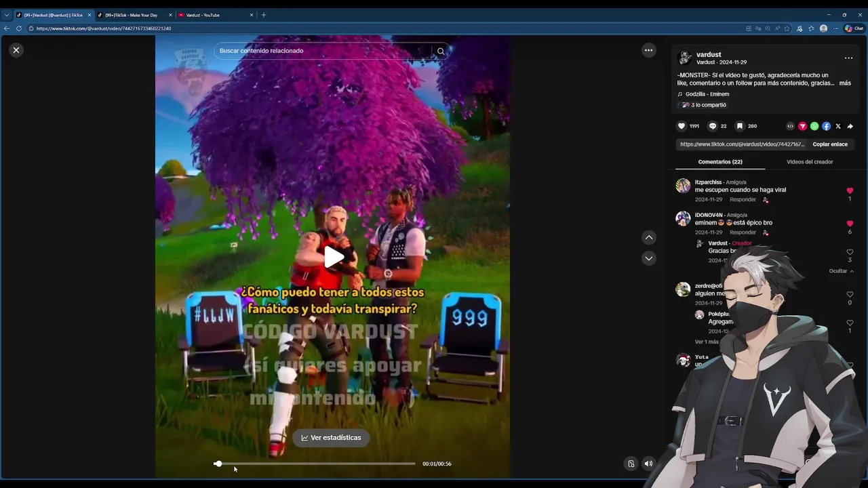Send to friends with red arrow icon

(802, 126)
